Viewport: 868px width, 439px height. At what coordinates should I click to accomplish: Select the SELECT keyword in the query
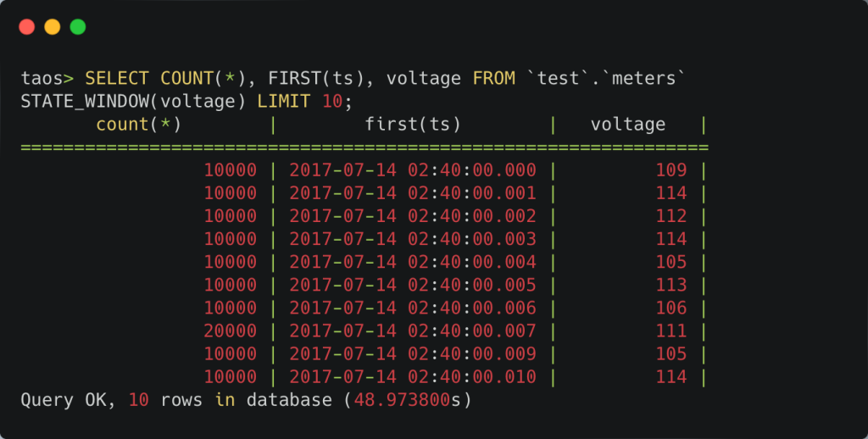(117, 79)
